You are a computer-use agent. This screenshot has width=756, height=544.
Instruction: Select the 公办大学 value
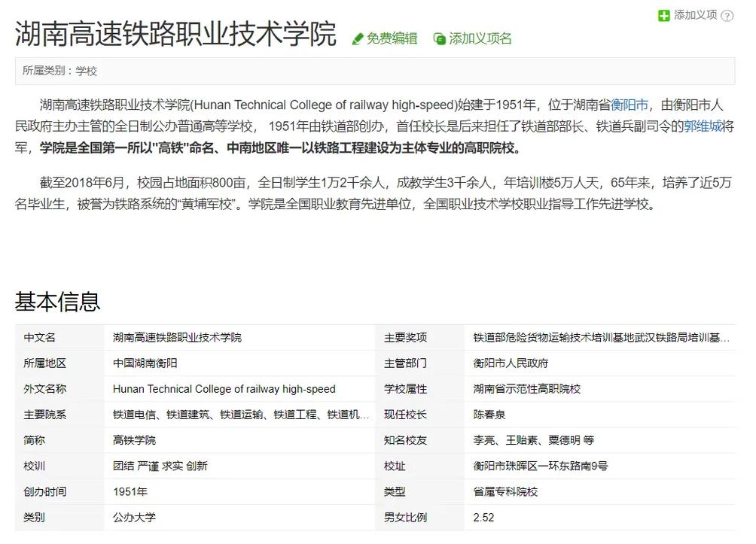(x=134, y=518)
